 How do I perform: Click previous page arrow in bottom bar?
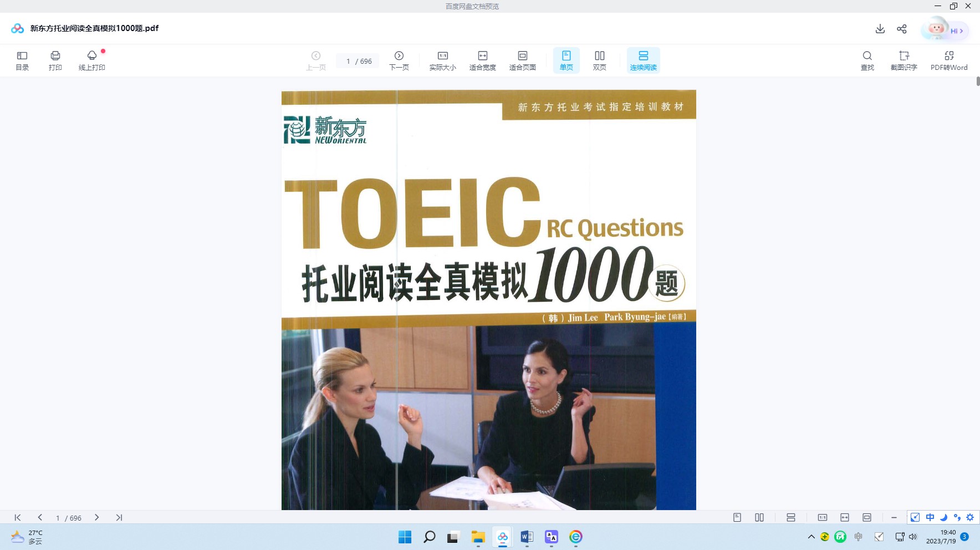40,517
